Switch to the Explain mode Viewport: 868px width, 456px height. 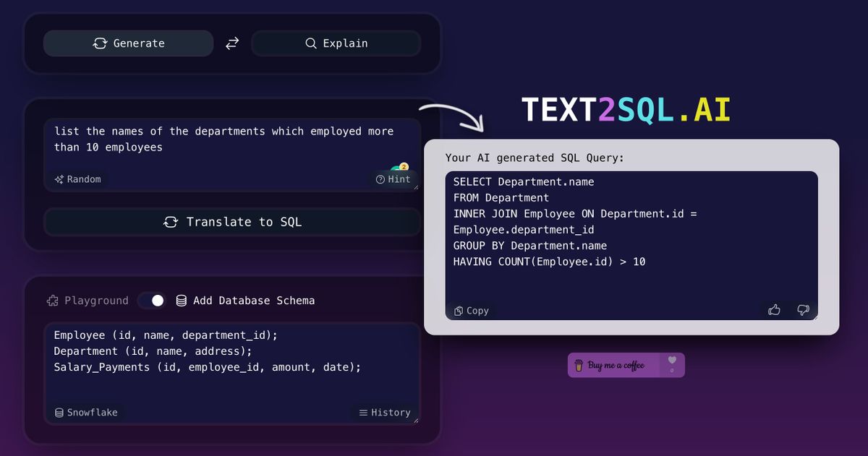tap(336, 43)
